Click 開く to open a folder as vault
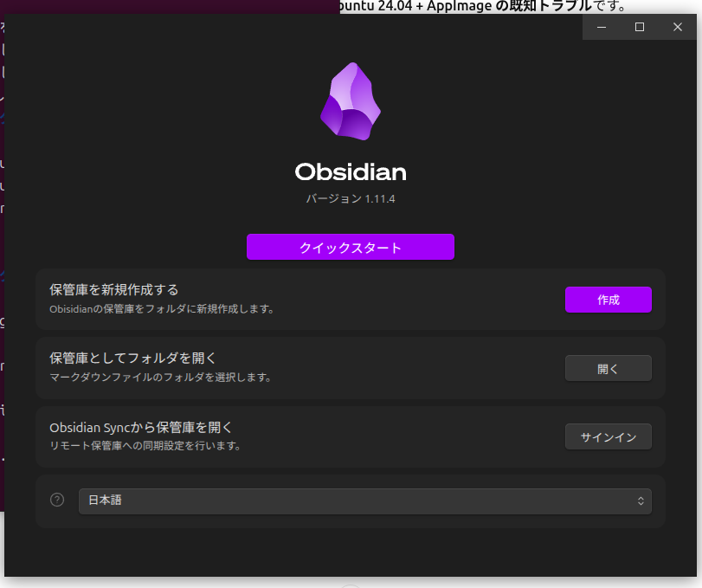 608,368
